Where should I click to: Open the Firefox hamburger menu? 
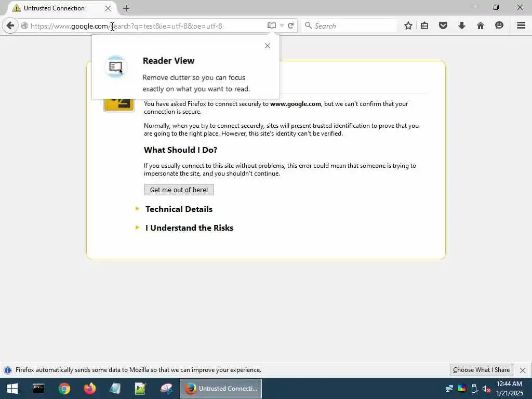click(521, 26)
